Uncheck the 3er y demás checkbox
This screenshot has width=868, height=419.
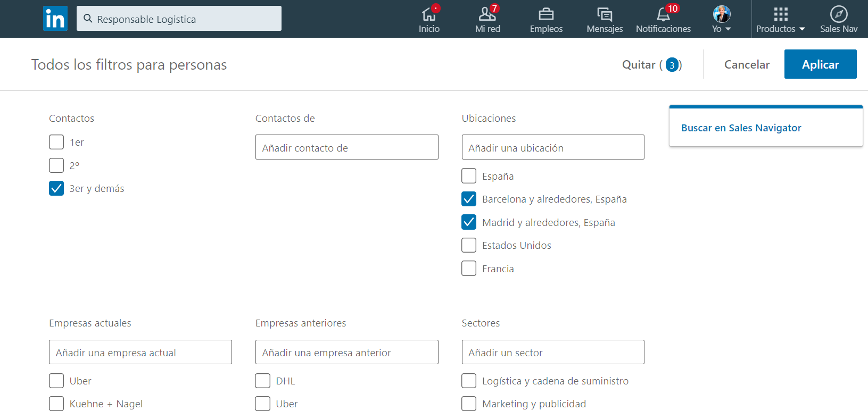pyautogui.click(x=56, y=188)
